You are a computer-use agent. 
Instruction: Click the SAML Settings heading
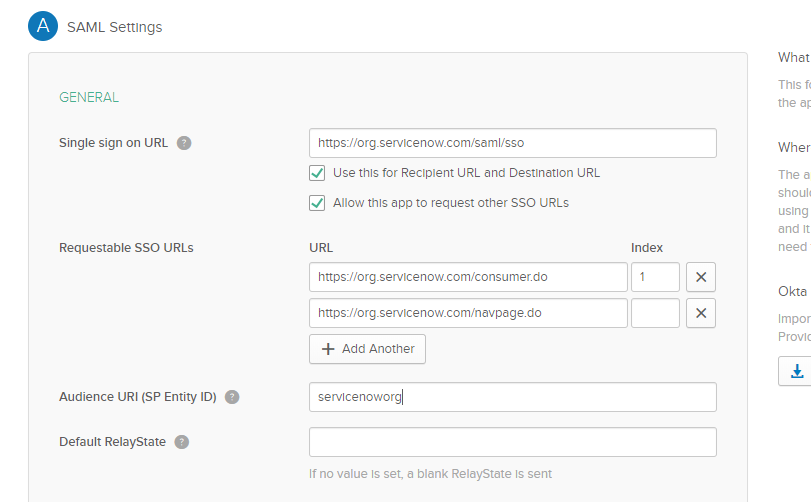pos(114,27)
